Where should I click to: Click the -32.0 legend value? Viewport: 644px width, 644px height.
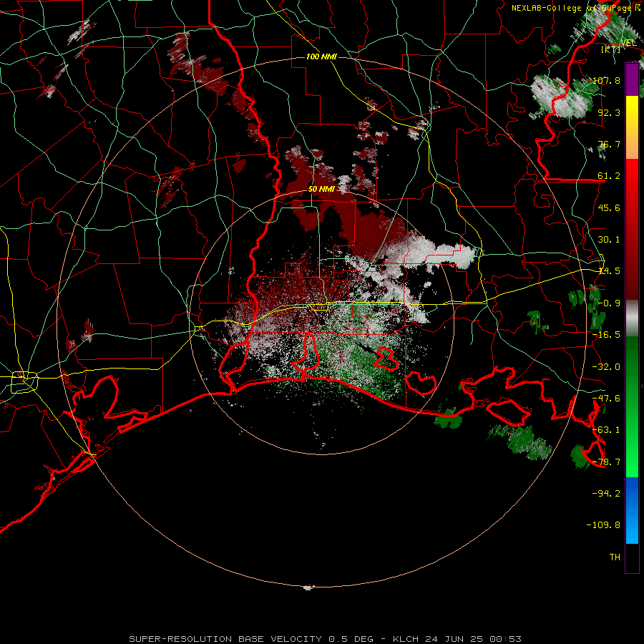[606, 367]
